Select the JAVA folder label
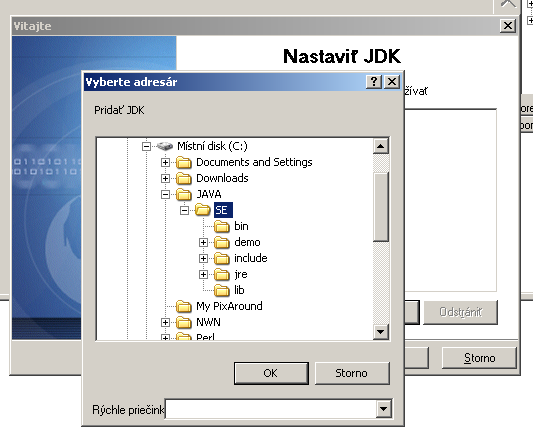 (209, 194)
